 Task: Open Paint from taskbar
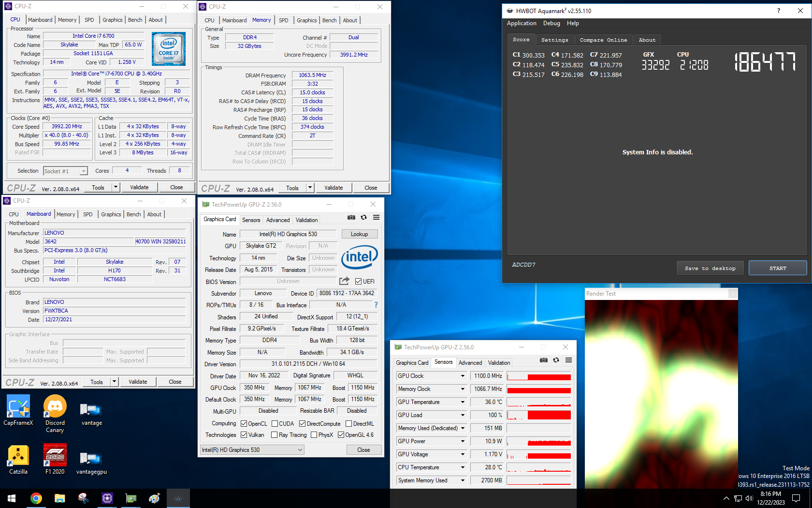click(x=154, y=498)
